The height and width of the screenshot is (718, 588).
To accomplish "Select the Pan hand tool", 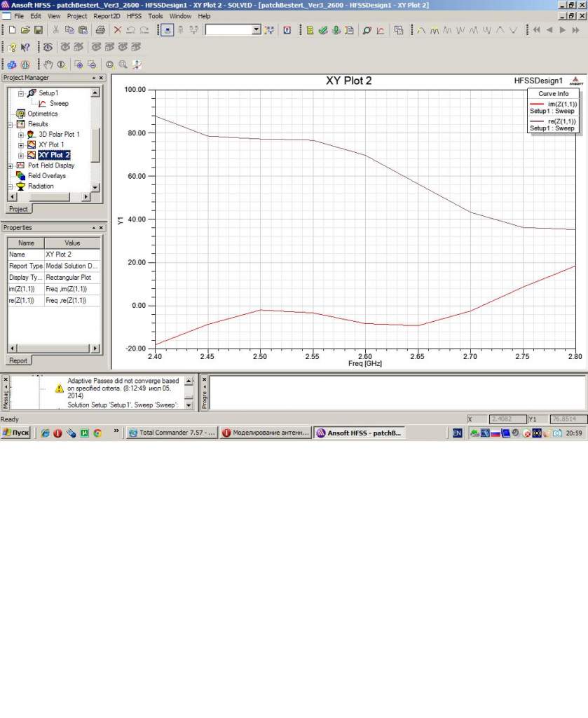I will point(48,65).
